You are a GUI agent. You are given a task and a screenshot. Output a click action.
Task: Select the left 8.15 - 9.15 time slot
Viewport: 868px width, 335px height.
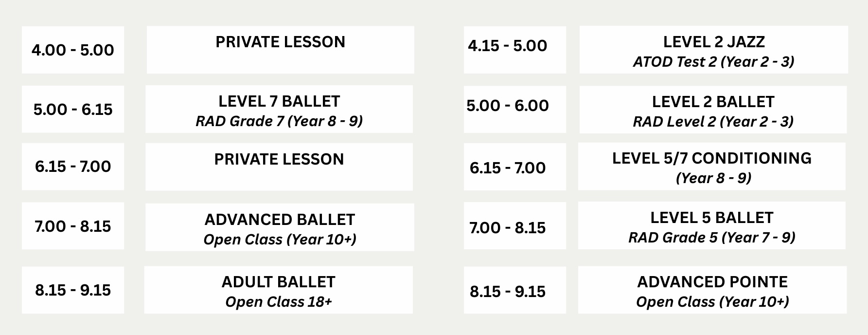click(x=73, y=290)
